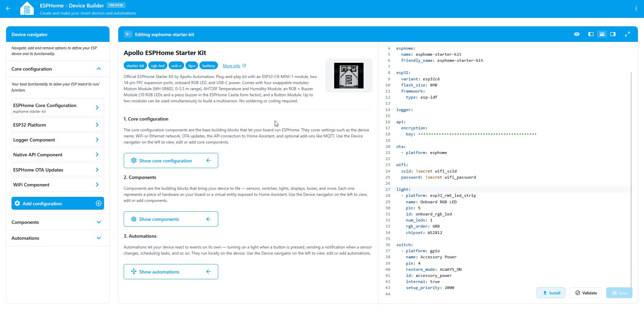This screenshot has width=644, height=314.
Task: Click the Apollo starter kit thumbnail image
Action: [349, 76]
